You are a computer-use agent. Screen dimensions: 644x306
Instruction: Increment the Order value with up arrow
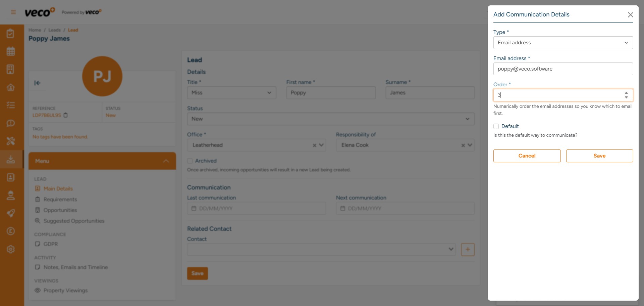[x=626, y=93]
